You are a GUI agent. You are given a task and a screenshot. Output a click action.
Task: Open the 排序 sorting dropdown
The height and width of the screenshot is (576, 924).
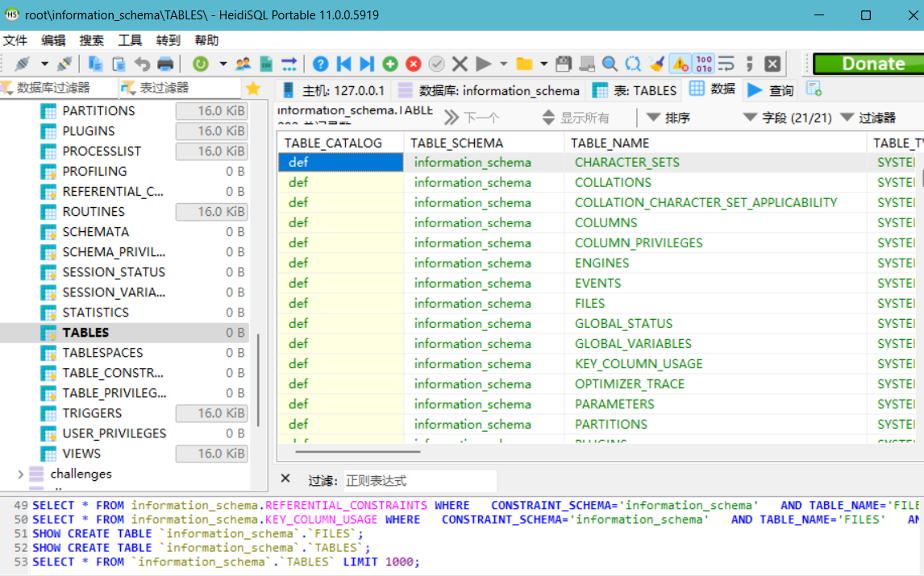coord(669,118)
